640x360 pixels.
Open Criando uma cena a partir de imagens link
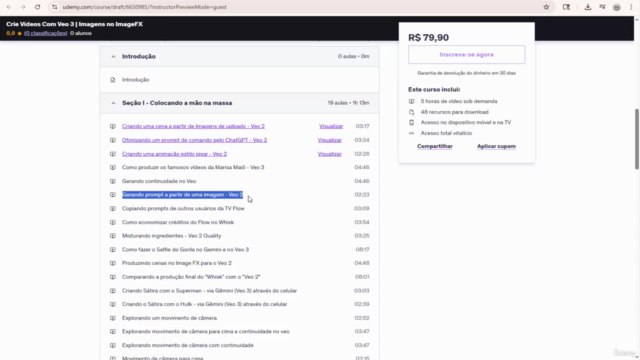coord(193,127)
